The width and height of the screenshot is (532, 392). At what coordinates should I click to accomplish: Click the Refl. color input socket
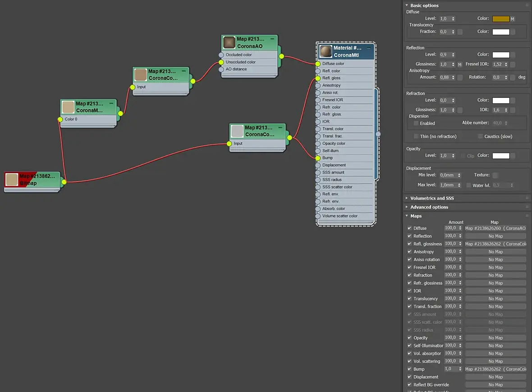(318, 71)
